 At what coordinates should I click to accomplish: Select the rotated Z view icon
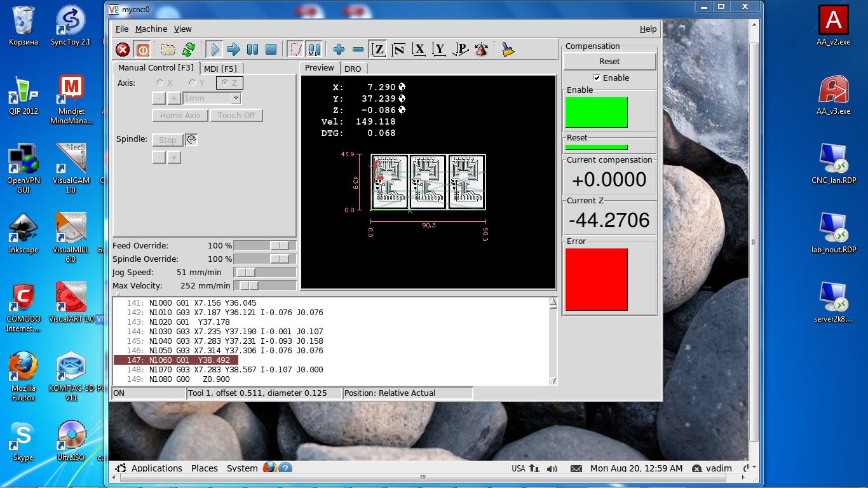click(x=399, y=50)
